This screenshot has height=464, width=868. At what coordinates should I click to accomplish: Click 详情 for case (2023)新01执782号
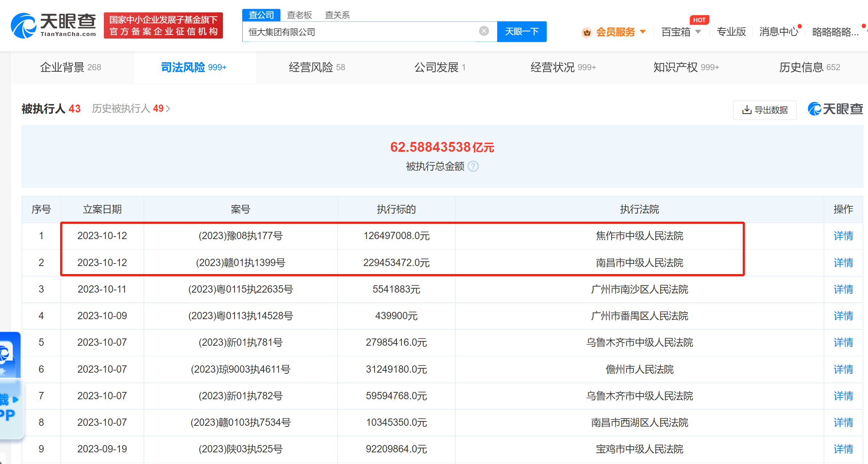pyautogui.click(x=843, y=396)
